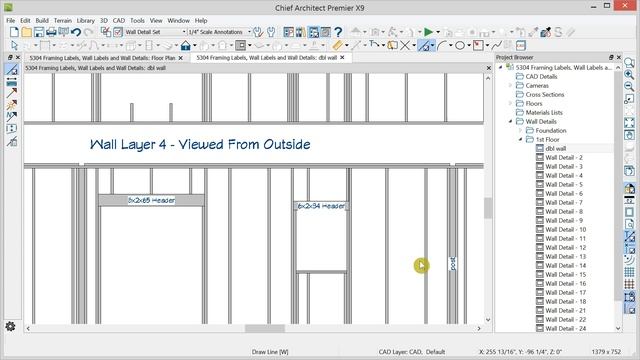Close the dbl wall tab

[342, 58]
